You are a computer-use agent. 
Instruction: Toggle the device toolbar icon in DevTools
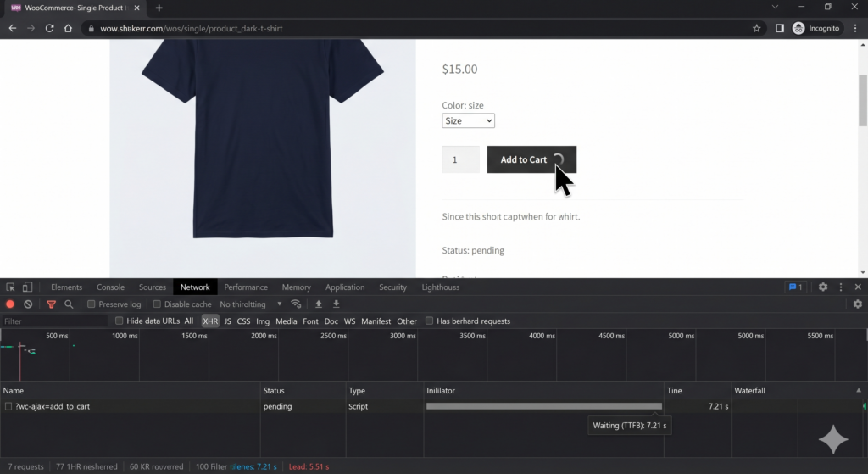27,287
